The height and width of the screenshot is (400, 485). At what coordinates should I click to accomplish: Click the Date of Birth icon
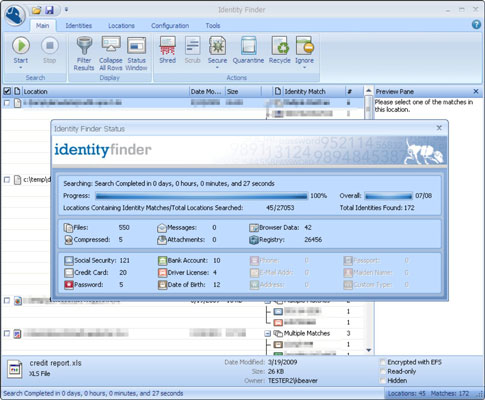click(162, 285)
